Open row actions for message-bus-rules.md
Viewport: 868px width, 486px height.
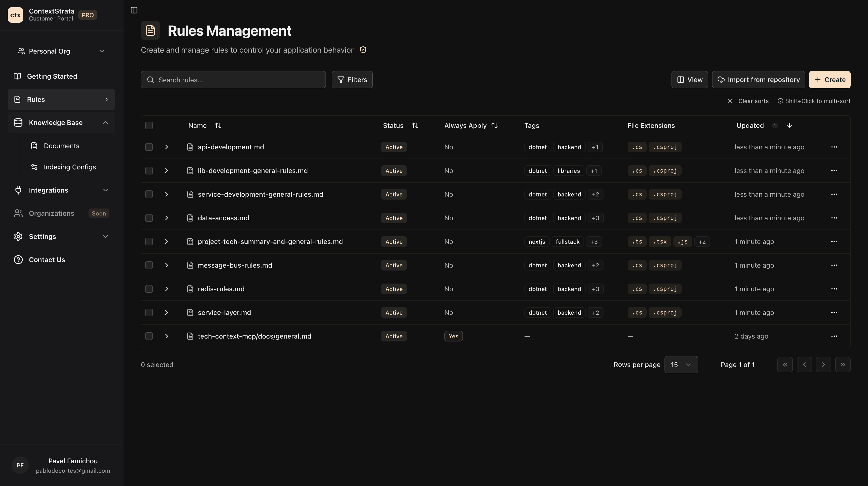click(834, 265)
